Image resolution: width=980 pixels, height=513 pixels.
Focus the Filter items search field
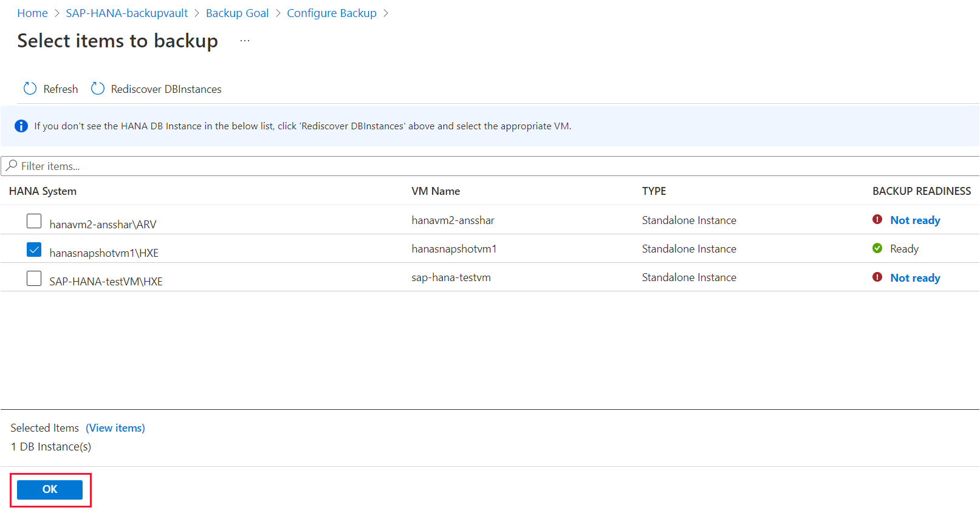[486, 166]
